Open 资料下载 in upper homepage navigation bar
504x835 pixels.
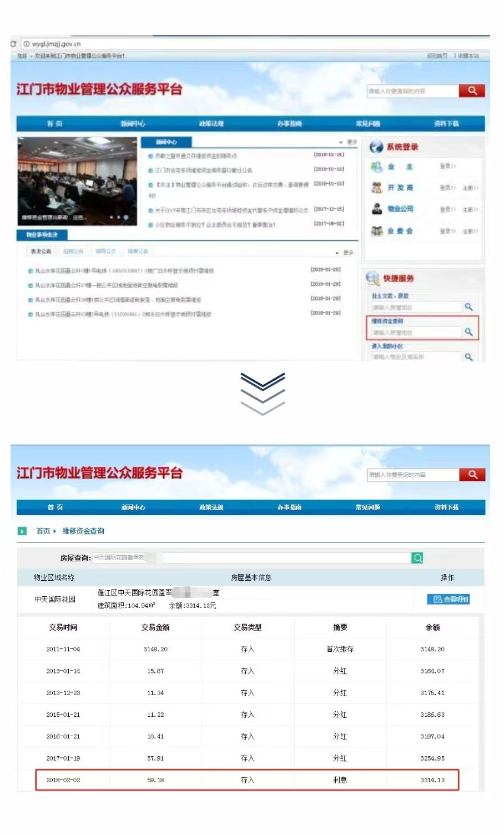[446, 123]
